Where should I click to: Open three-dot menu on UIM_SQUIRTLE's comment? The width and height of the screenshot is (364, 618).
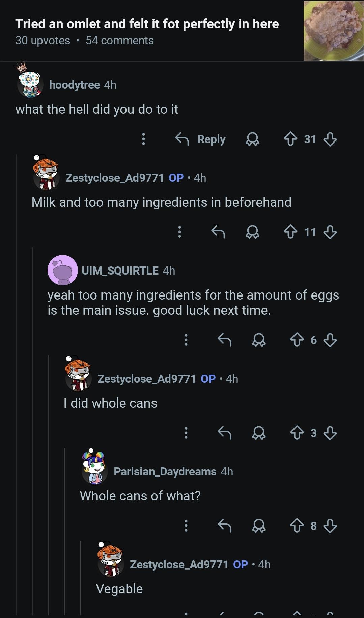click(x=186, y=340)
